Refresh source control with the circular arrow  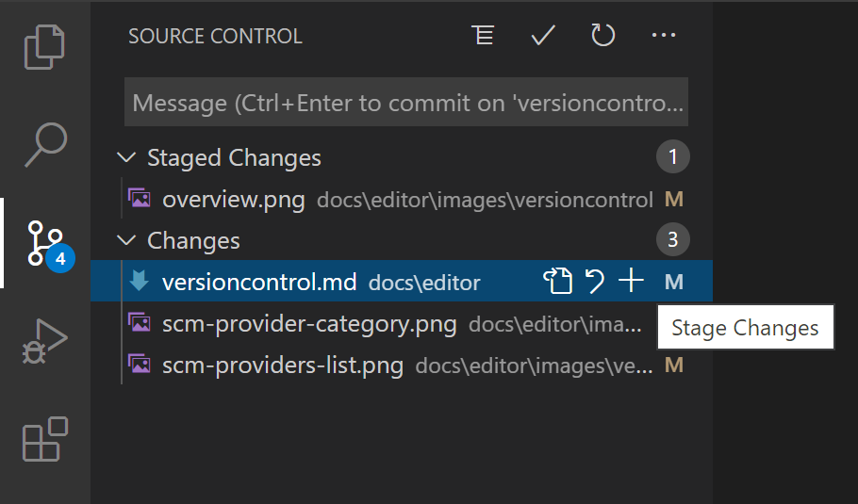tap(602, 36)
